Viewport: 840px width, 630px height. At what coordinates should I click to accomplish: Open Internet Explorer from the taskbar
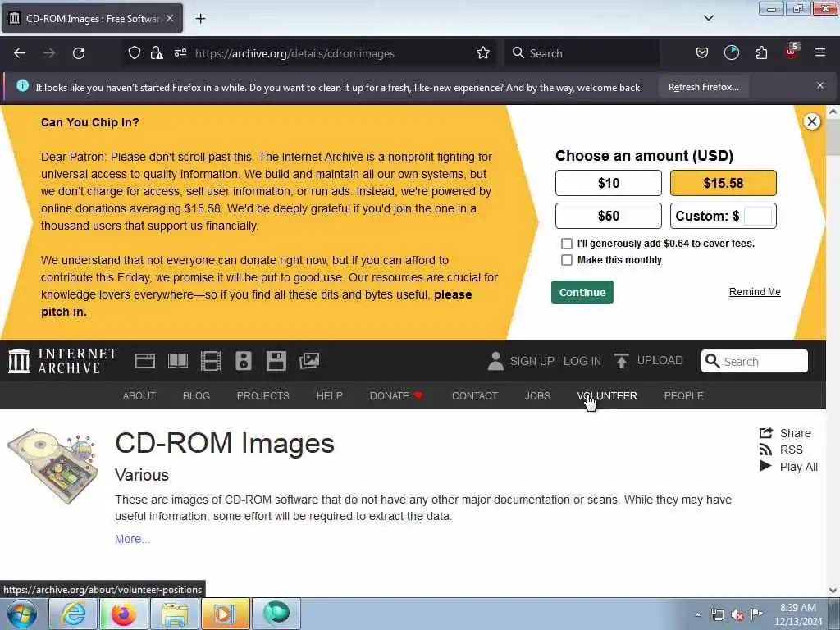tap(73, 614)
